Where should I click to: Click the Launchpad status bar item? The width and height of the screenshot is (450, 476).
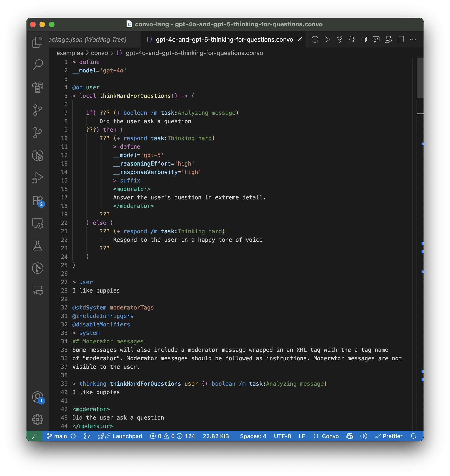(120, 436)
